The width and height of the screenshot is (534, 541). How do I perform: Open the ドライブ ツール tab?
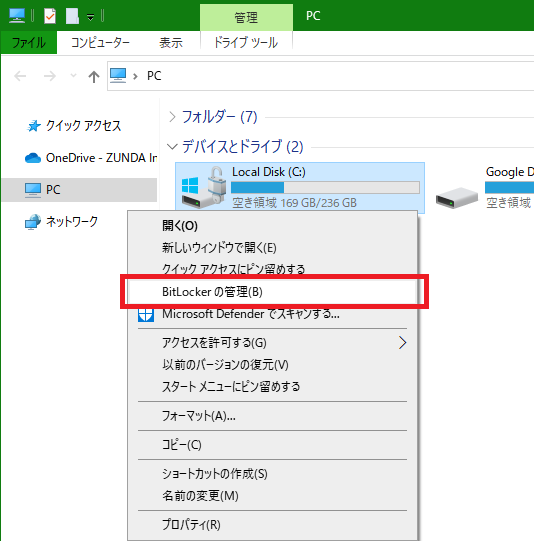tap(246, 42)
